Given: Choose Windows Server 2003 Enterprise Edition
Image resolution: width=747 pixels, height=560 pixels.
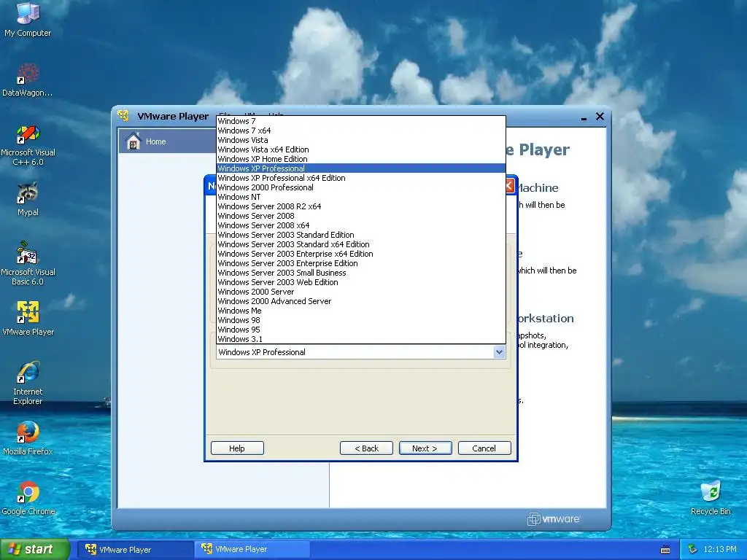Looking at the screenshot, I should pyautogui.click(x=360, y=263).
